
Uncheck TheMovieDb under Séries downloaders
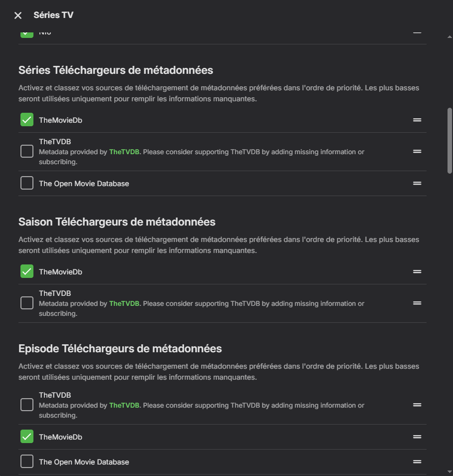tap(27, 120)
